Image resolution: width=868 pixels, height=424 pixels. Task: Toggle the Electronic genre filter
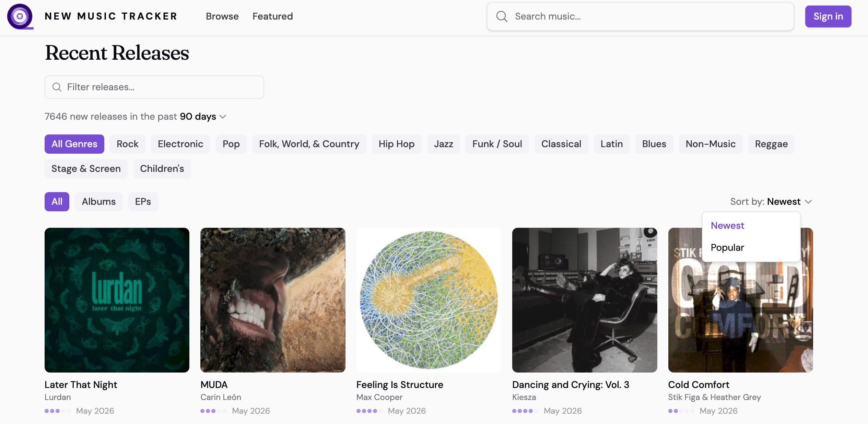[180, 144]
